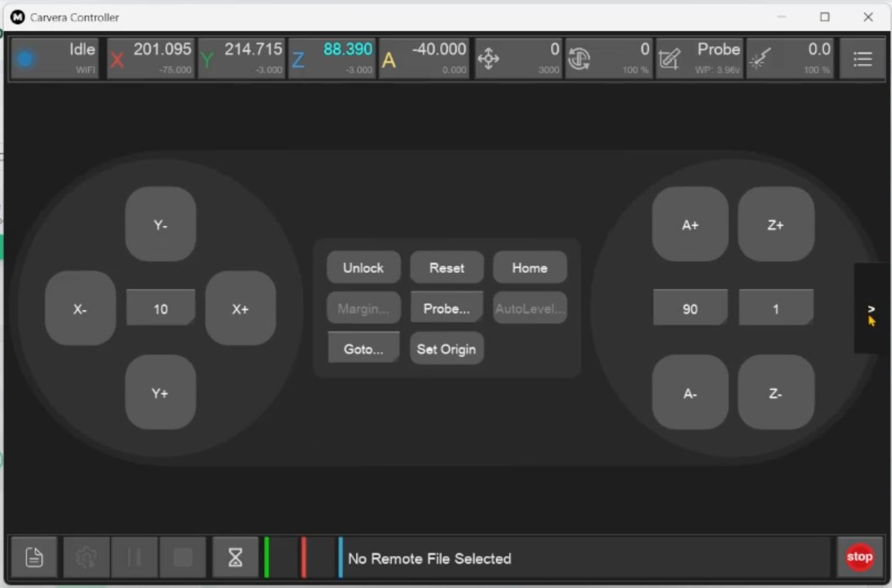Open the file browser icon
Viewport: 892px width, 588px height.
[x=34, y=557]
